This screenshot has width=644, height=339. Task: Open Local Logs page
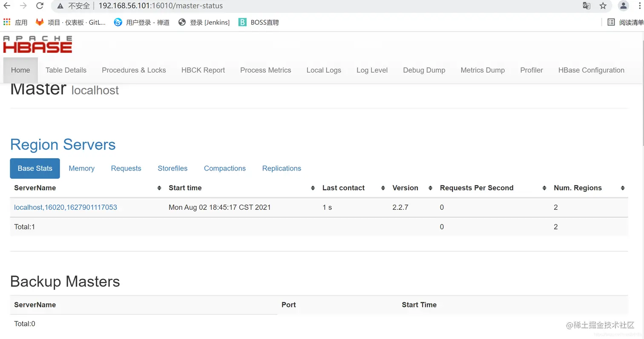tap(324, 70)
